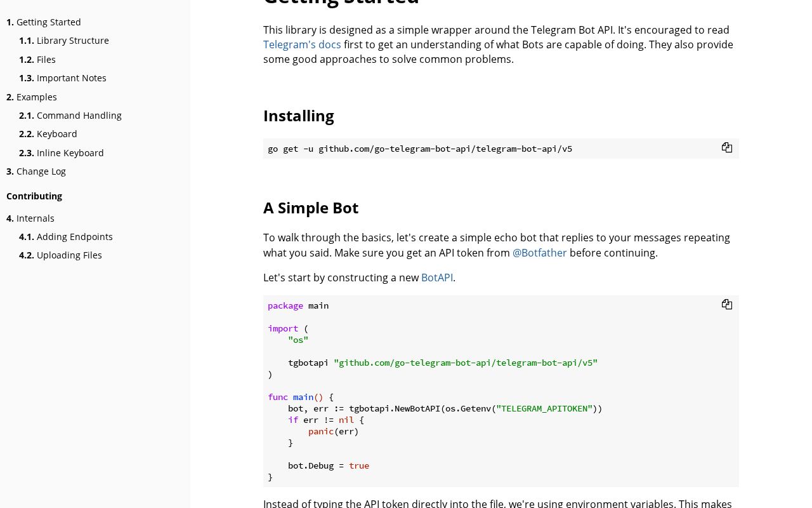Select the Files sidebar entry
This screenshot has height=508, width=812.
click(37, 60)
